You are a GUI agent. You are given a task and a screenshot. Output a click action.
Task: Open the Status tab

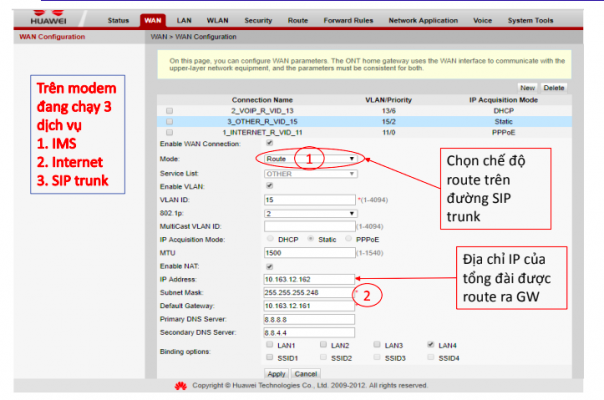click(x=118, y=20)
